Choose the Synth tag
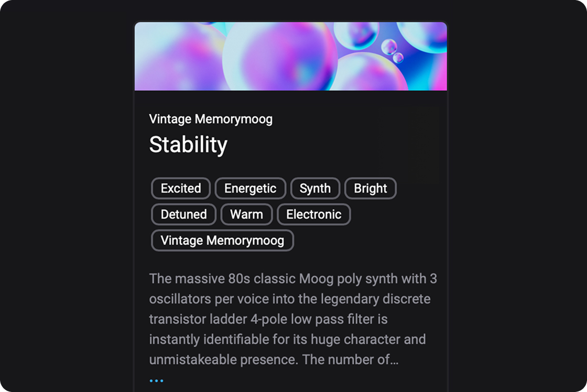The width and height of the screenshot is (587, 392). 315,189
